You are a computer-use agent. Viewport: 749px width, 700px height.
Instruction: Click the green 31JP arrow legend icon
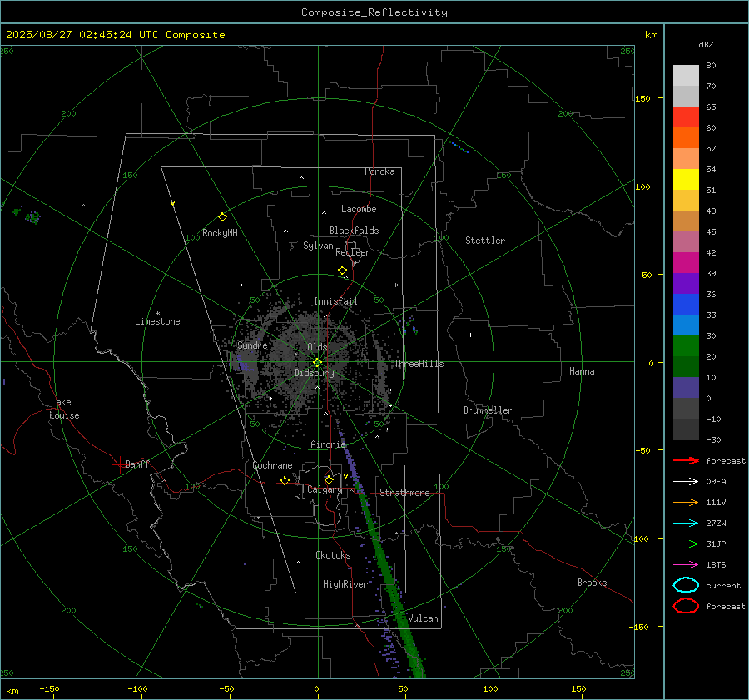[686, 544]
